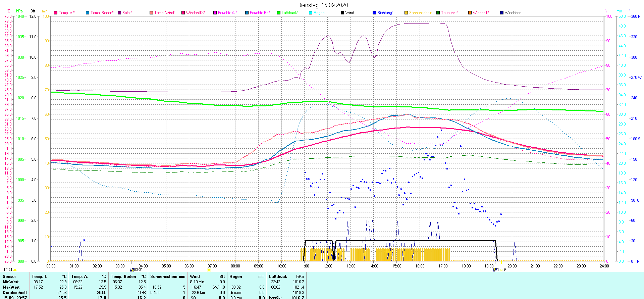Click the 12:00 time axis label
The height and width of the screenshot is (299, 644).
click(x=328, y=266)
